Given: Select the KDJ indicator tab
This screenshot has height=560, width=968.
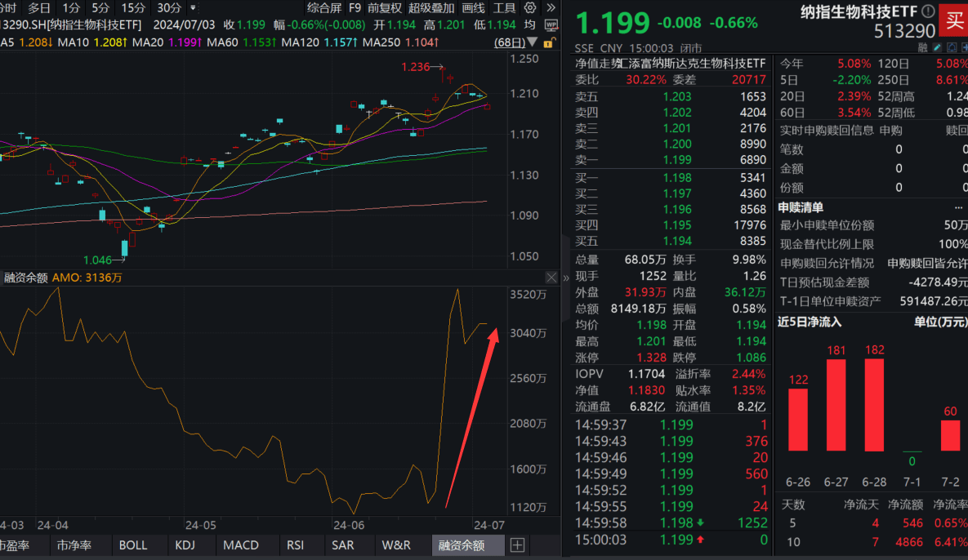Looking at the screenshot, I should click(x=185, y=545).
